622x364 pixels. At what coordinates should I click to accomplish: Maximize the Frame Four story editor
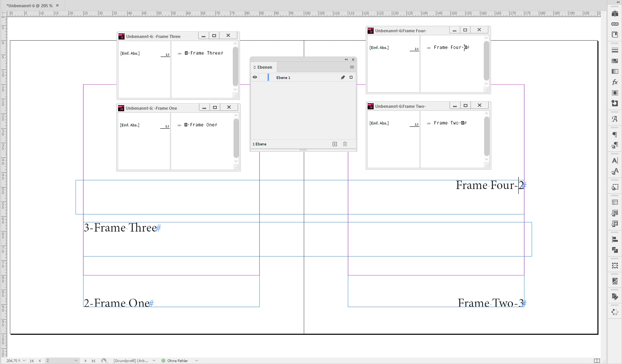[x=465, y=30]
